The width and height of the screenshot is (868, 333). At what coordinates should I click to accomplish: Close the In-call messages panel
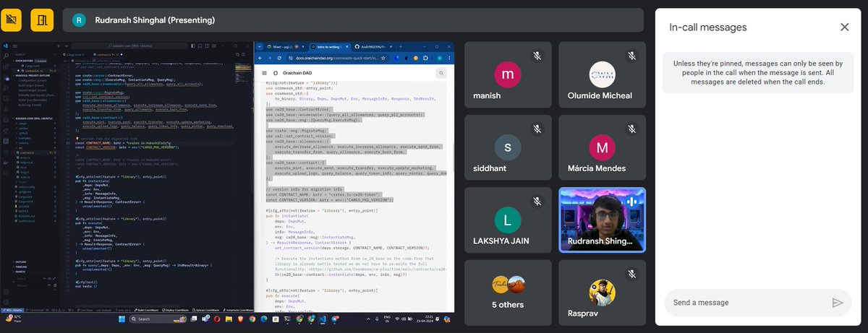(844, 27)
